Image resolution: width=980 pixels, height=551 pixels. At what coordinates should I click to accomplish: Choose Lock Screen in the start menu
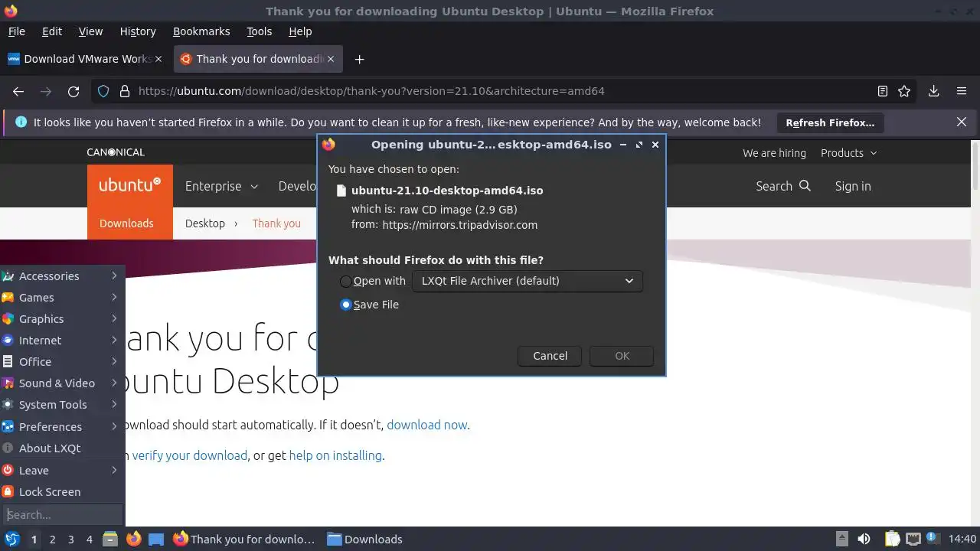click(x=63, y=492)
